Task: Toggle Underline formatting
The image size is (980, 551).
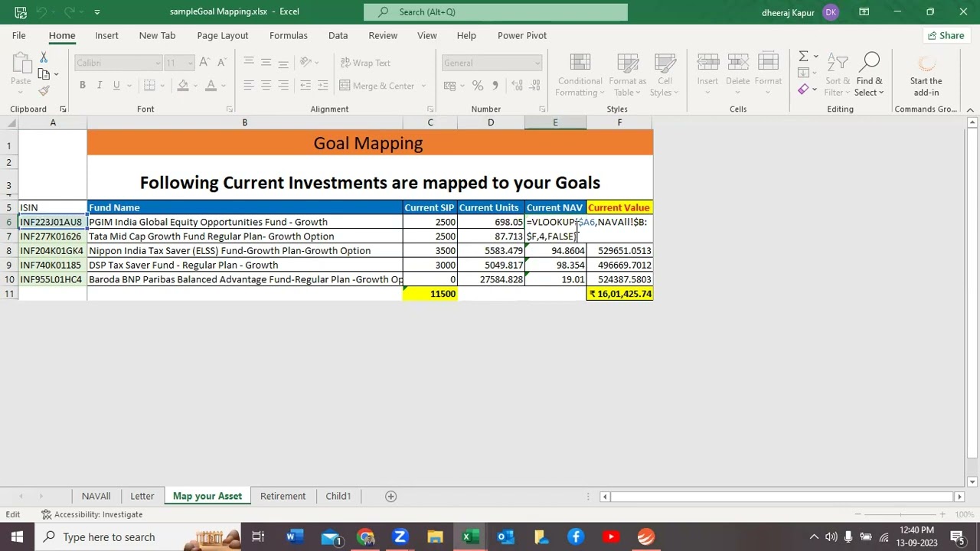Action: coord(116,86)
